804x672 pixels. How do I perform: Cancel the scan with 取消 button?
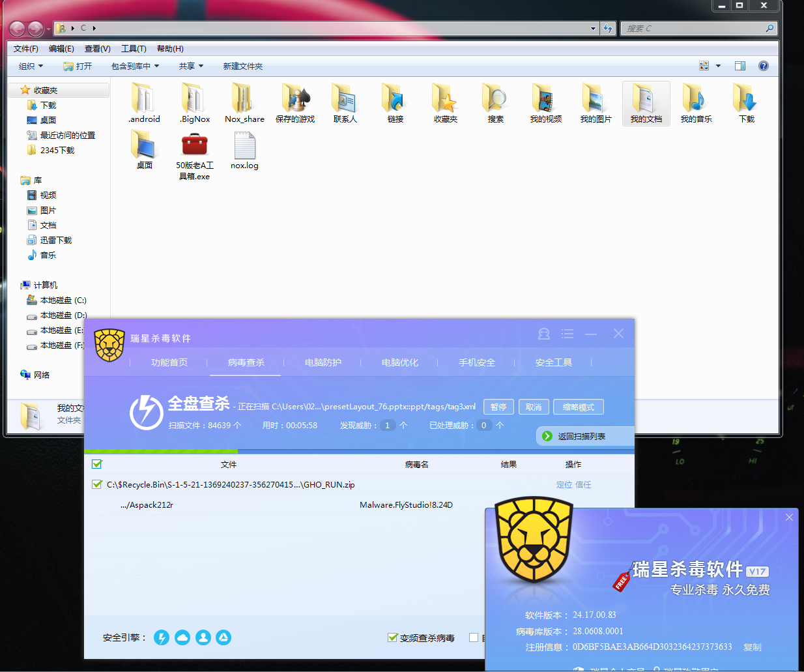534,407
